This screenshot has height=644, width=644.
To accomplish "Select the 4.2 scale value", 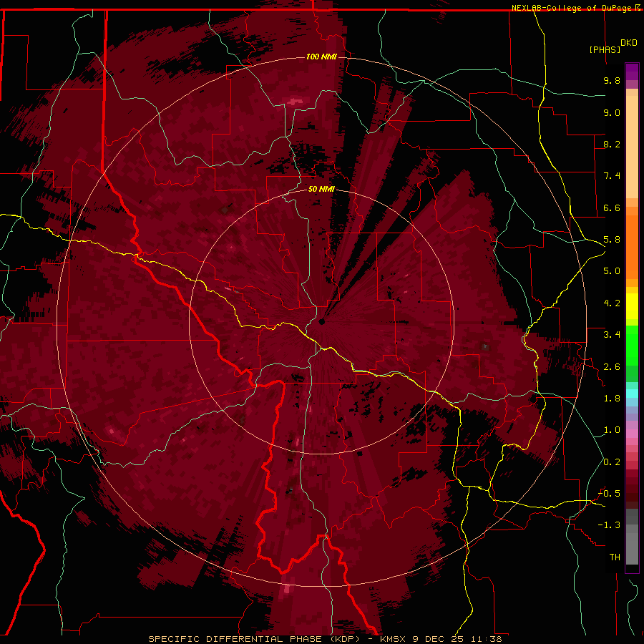I will tap(612, 303).
